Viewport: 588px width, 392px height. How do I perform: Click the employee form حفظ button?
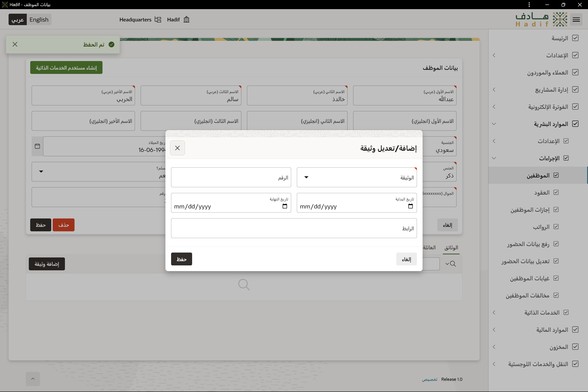40,225
